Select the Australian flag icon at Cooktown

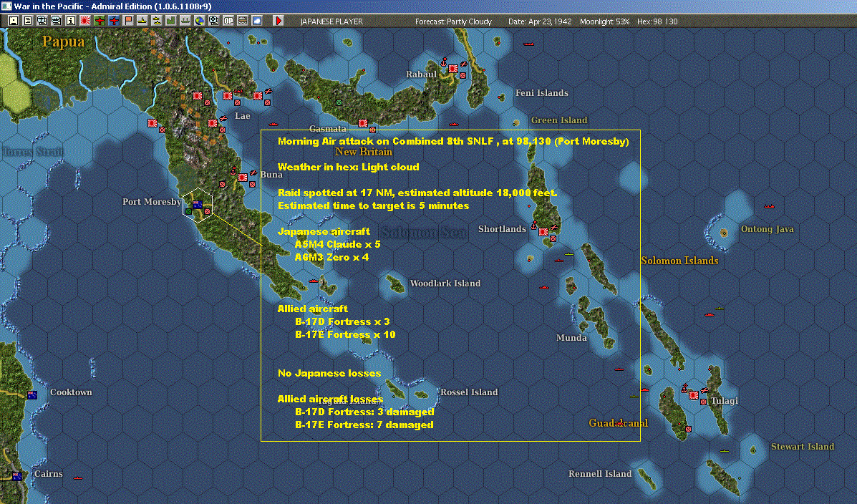click(32, 394)
